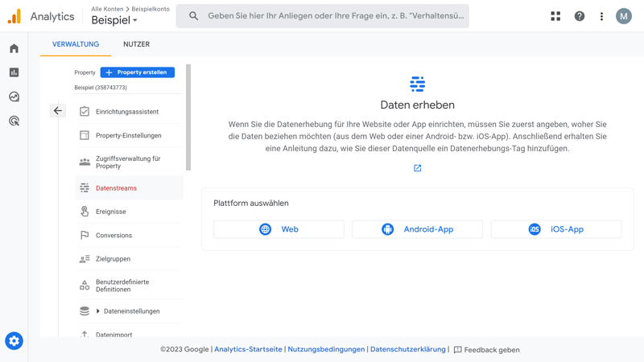Open the Explore icon in sidebar
This screenshot has width=644, height=362.
[14, 97]
